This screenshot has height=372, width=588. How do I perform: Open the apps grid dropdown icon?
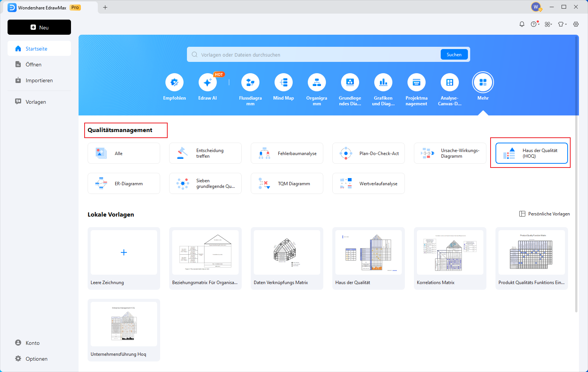pyautogui.click(x=548, y=24)
